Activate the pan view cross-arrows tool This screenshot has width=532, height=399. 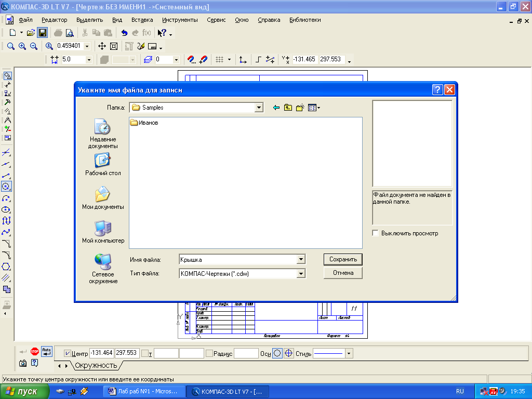(x=102, y=46)
